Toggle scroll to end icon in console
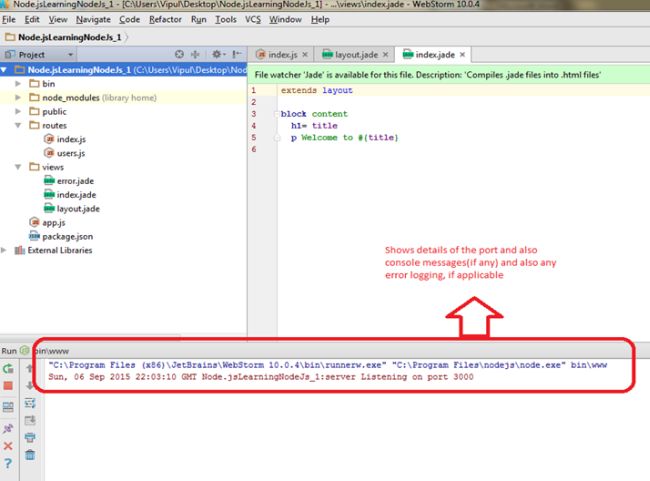 tap(30, 420)
